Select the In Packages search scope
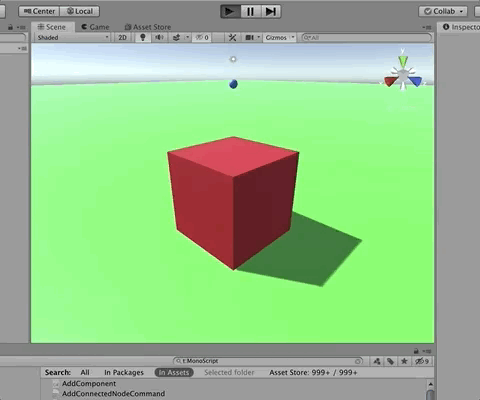The height and width of the screenshot is (400, 480). [124, 372]
